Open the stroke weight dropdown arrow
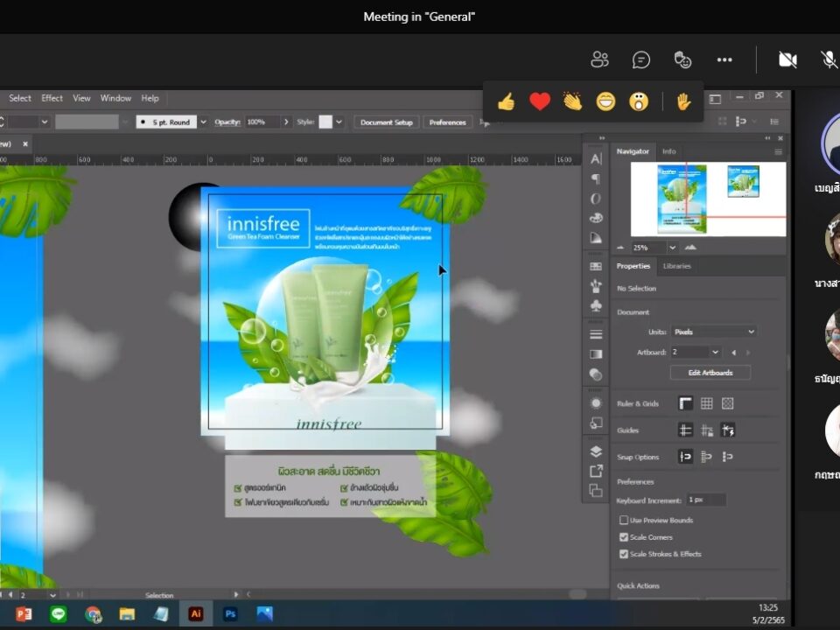 coord(45,122)
